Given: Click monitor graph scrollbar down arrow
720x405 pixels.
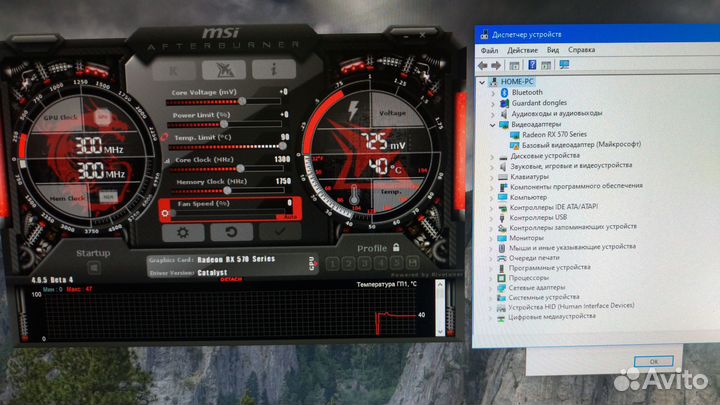Looking at the screenshot, I should pyautogui.click(x=439, y=331).
